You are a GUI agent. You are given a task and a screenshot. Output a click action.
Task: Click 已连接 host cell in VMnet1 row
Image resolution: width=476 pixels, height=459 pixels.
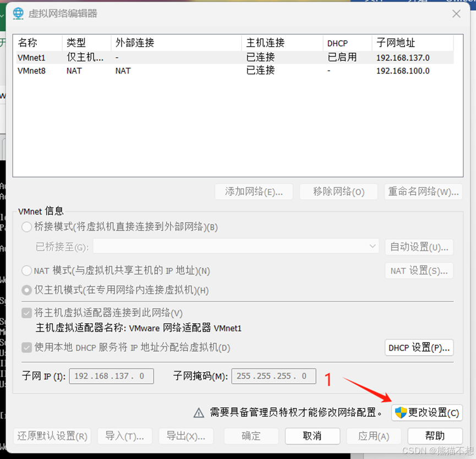pos(260,57)
